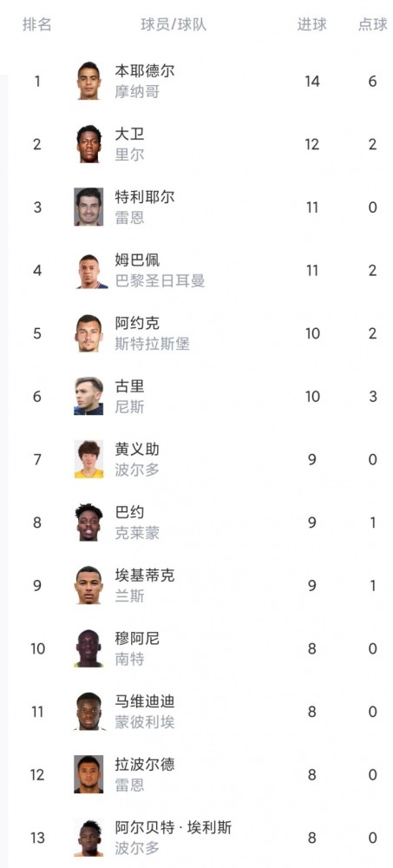Image resolution: width=393 pixels, height=868 pixels.
Task: Click the 排名 column header
Action: pyautogui.click(x=37, y=25)
